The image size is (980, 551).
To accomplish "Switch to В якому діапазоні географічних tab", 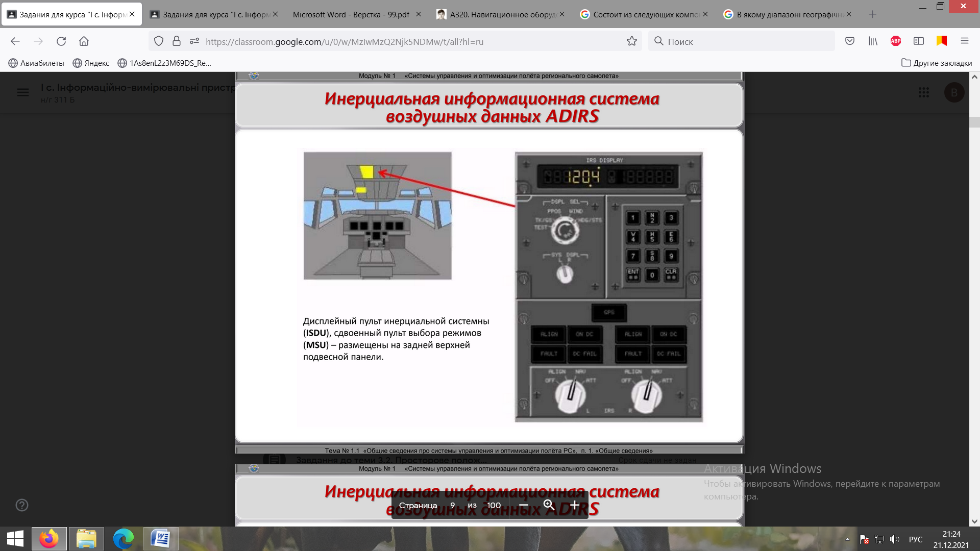I will tap(788, 14).
